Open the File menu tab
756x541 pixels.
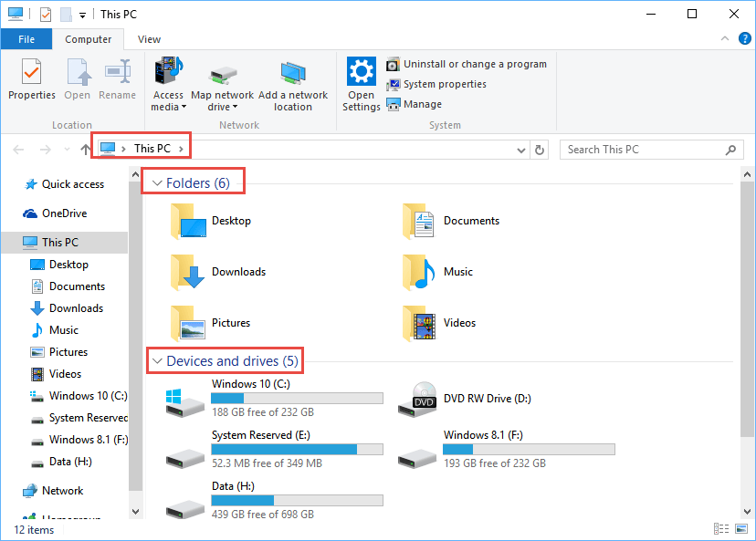point(26,39)
